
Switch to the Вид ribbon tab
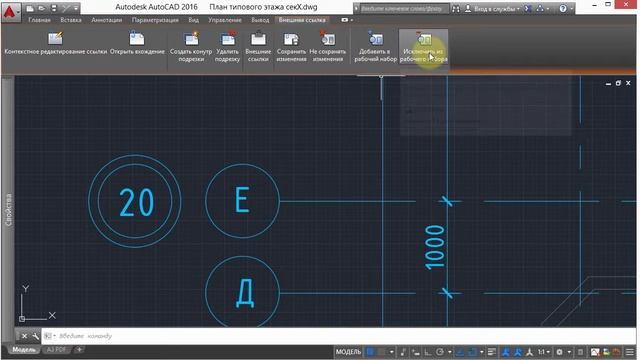coord(193,20)
